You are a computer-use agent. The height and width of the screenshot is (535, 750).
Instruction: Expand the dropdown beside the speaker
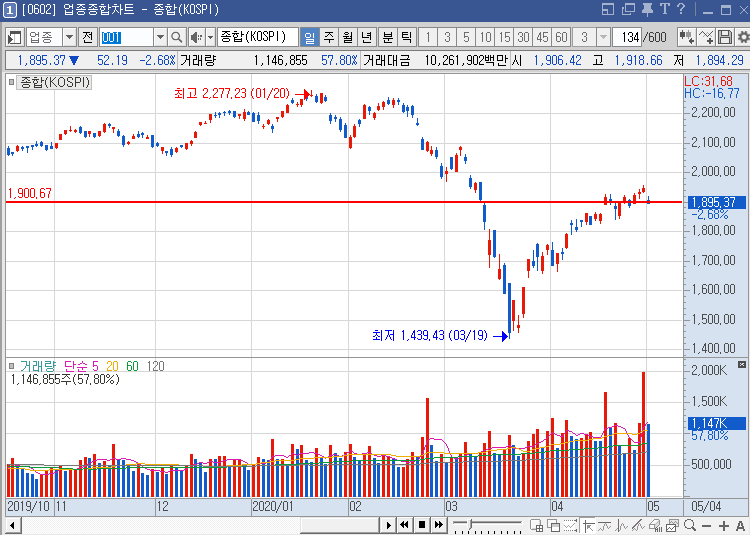pyautogui.click(x=210, y=37)
